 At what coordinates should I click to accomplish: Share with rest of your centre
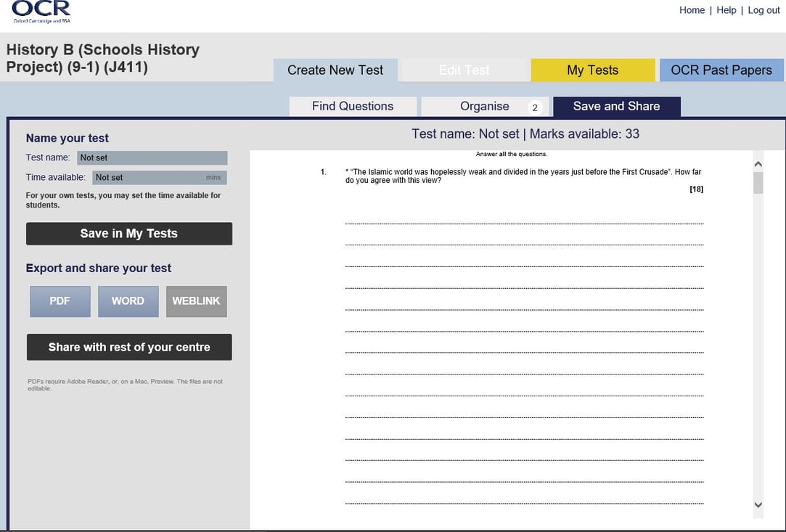tap(129, 347)
